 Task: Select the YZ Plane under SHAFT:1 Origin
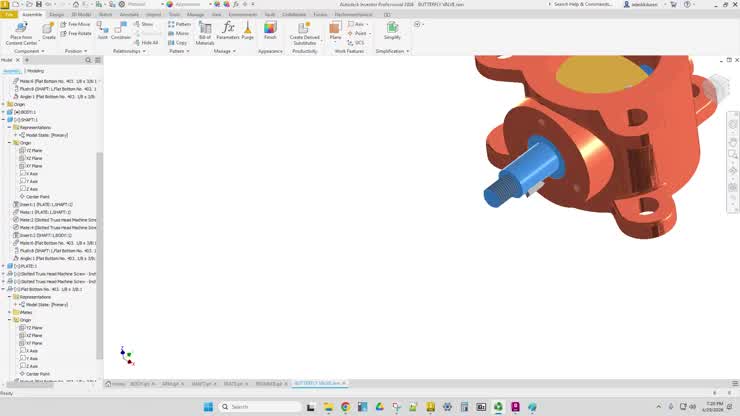point(31,151)
